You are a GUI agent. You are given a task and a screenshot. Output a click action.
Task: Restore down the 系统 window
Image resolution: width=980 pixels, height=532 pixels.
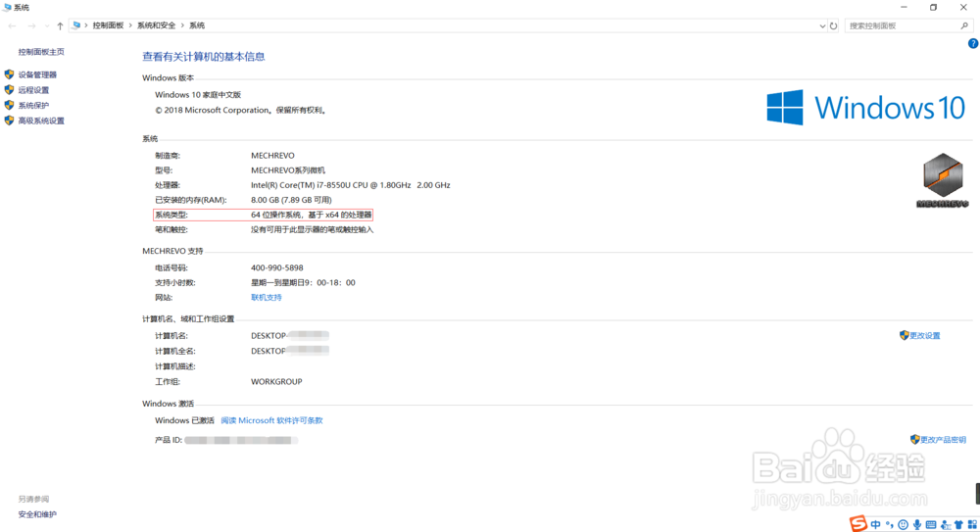(933, 8)
